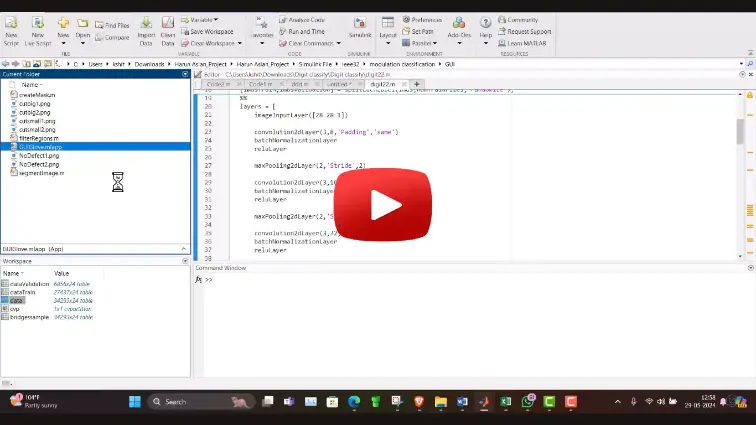Open the Variable dropdown in the toolstrip
The image size is (756, 425).
(x=201, y=19)
